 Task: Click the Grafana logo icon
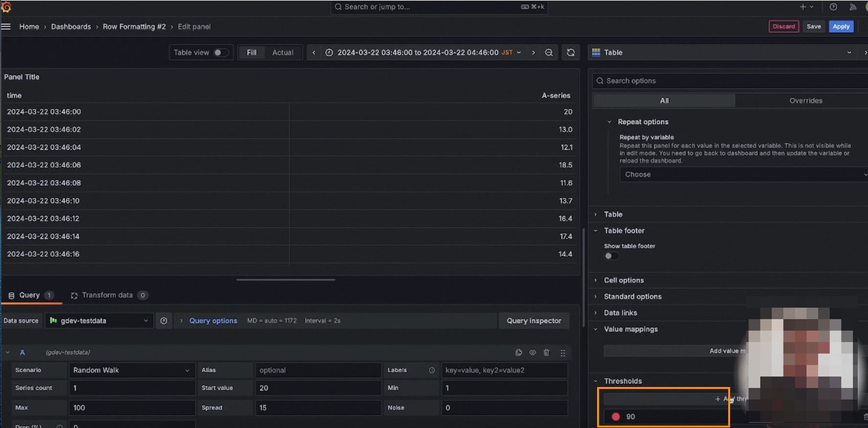6,7
